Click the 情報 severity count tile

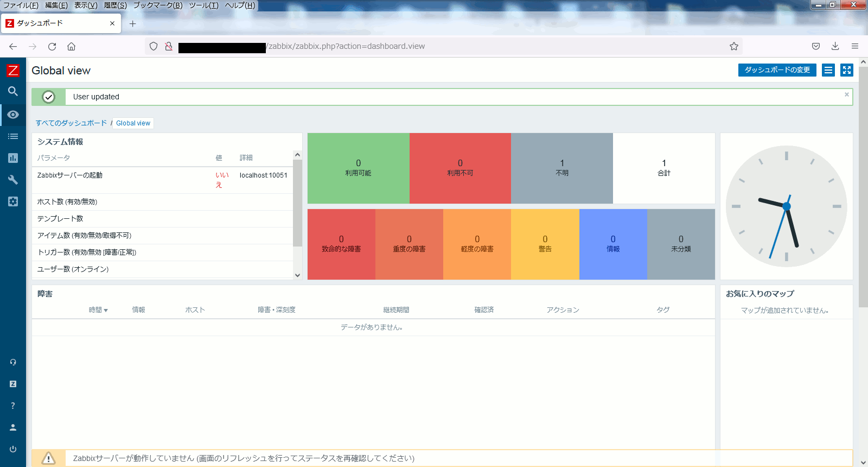coord(613,244)
